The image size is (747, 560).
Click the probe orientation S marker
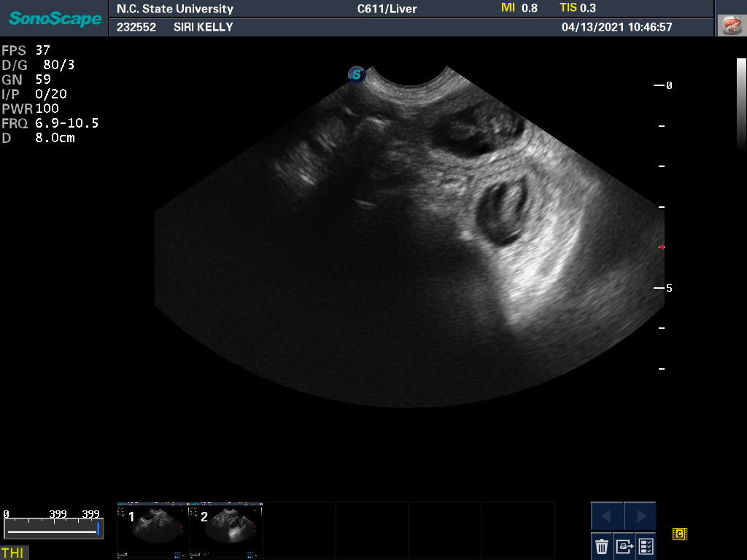click(356, 74)
